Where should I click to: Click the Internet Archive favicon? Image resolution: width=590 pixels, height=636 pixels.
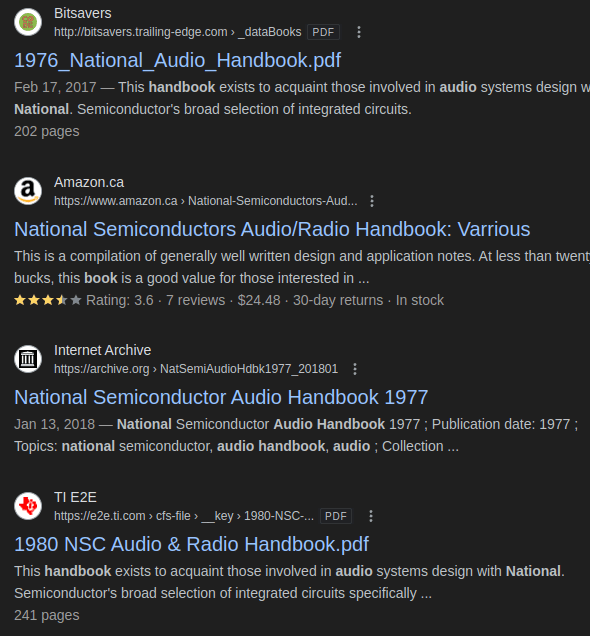click(x=28, y=359)
